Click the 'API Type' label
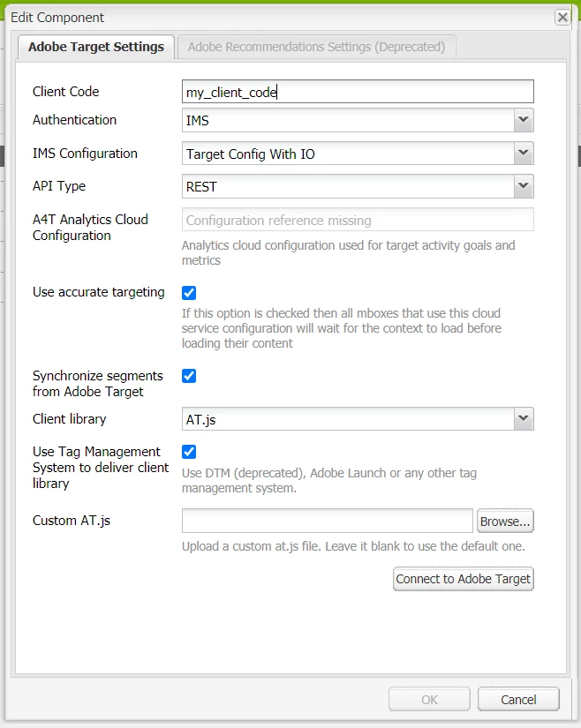 [x=59, y=185]
